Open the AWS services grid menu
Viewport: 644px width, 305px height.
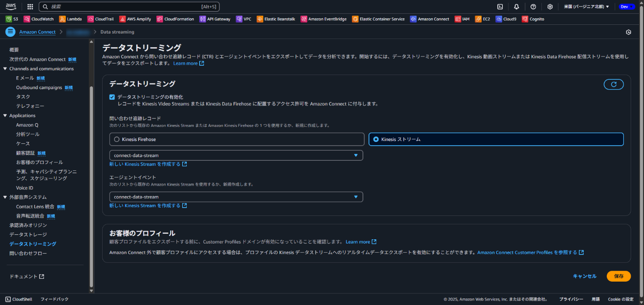(x=30, y=6)
